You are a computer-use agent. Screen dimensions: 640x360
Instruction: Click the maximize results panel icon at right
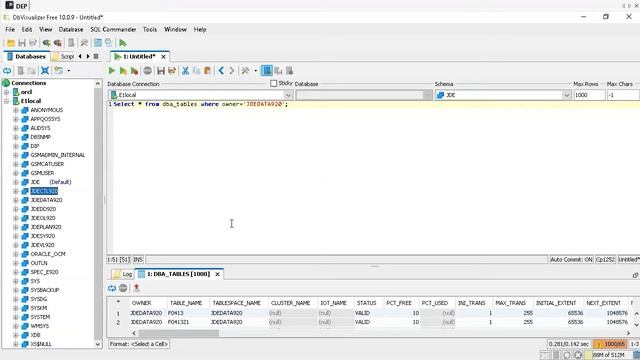pyautogui.click(x=635, y=276)
